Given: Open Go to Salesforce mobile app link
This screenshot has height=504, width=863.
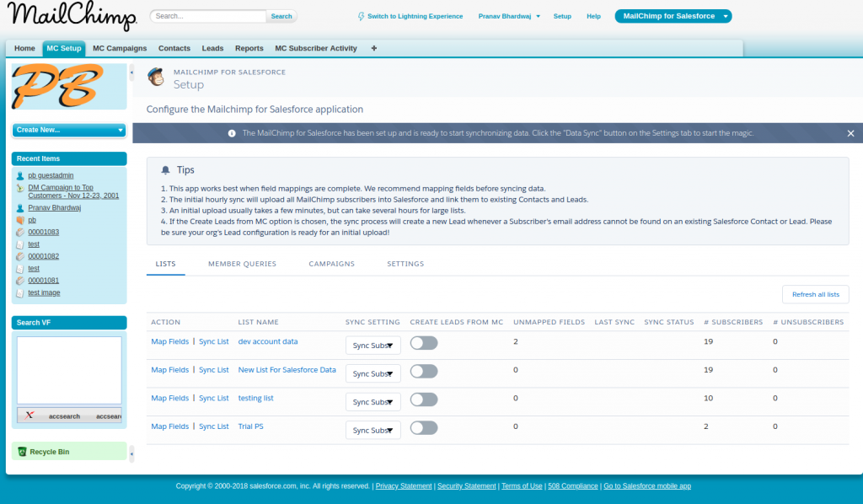Looking at the screenshot, I should pyautogui.click(x=647, y=485).
